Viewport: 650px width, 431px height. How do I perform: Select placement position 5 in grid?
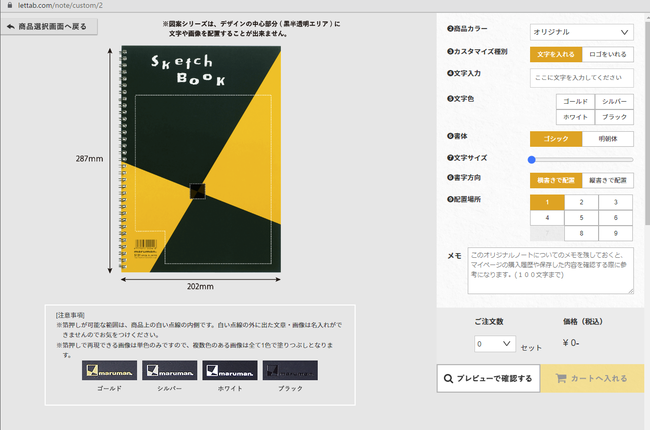click(581, 217)
